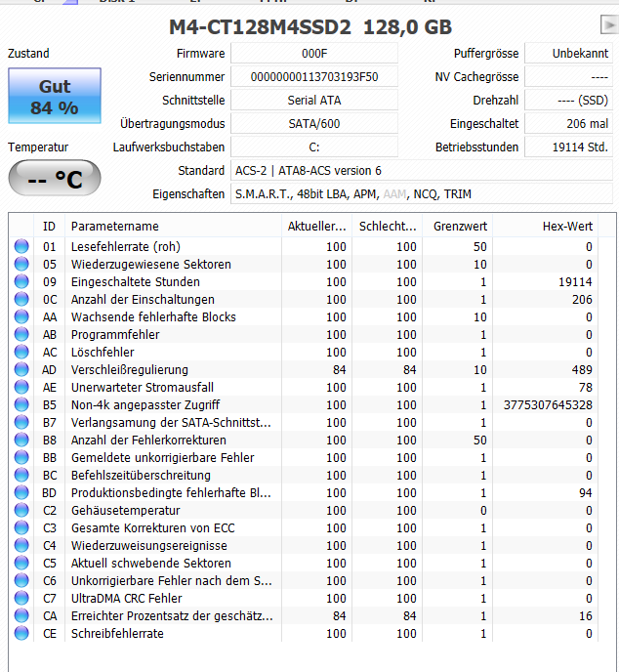Click the Gut 84 % health status button
This screenshot has width=619, height=672.
(55, 96)
